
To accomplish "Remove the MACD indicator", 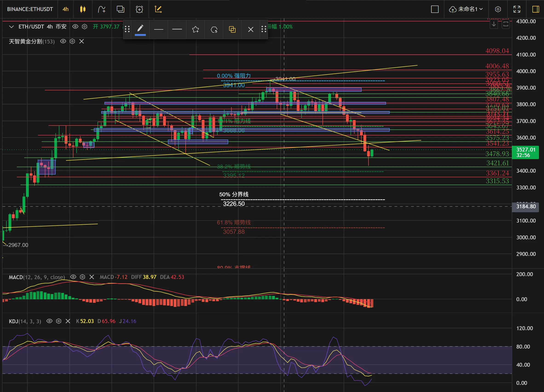I will click(x=92, y=277).
